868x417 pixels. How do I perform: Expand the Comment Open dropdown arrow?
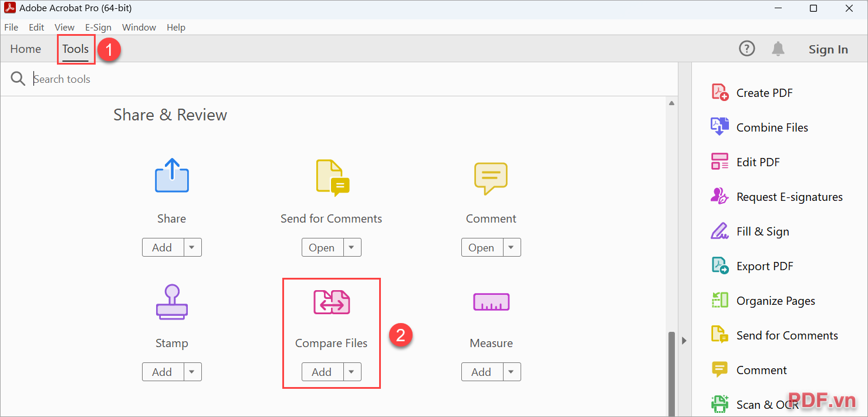[512, 247]
